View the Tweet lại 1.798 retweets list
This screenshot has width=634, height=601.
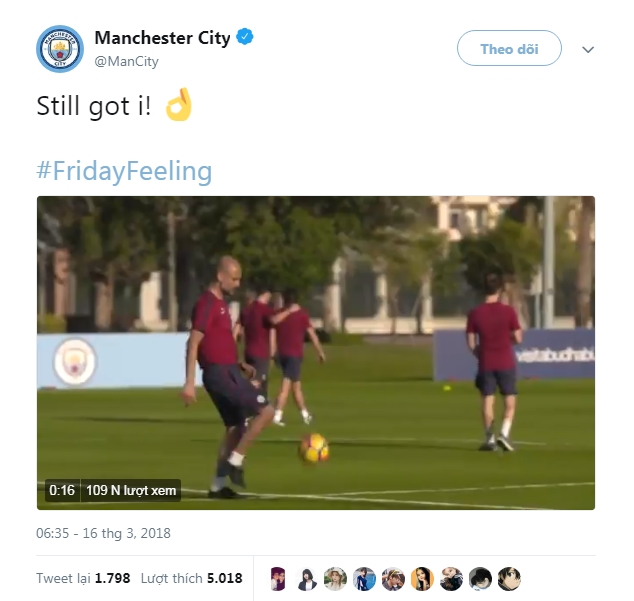coord(83,578)
